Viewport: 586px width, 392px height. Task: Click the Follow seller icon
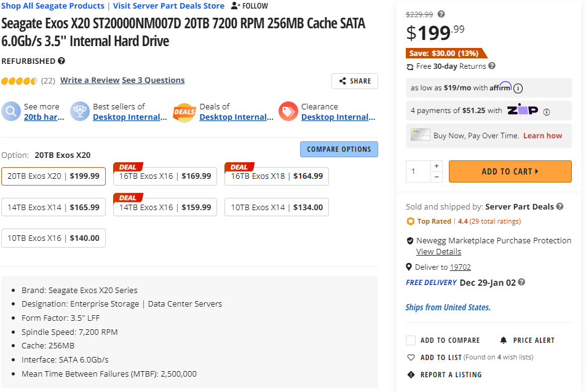[x=235, y=6]
